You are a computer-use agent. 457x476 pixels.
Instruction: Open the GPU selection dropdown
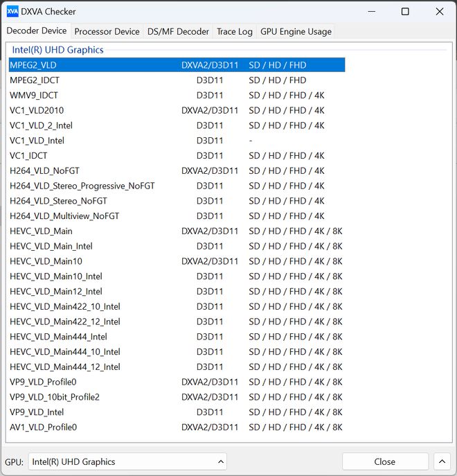pyautogui.click(x=127, y=461)
